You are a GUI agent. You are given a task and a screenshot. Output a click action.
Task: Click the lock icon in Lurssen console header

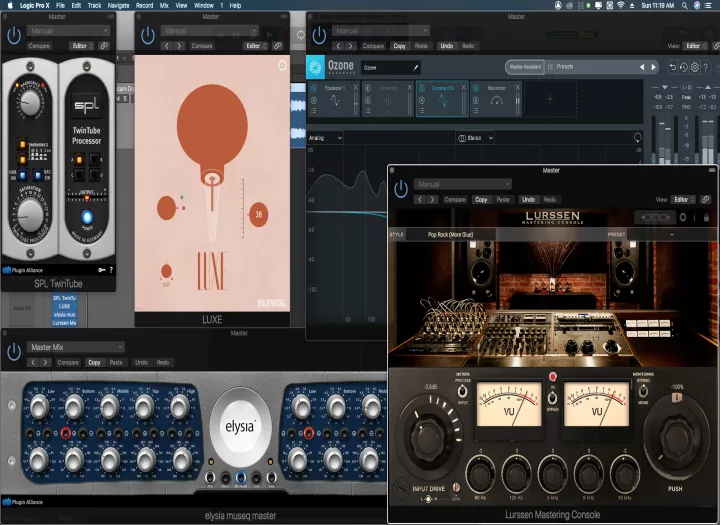click(x=706, y=217)
